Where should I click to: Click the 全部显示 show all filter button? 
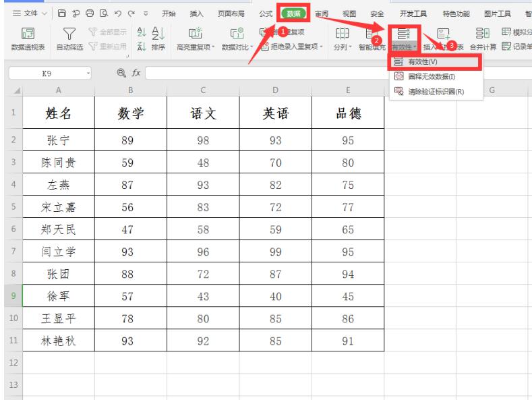click(x=107, y=32)
